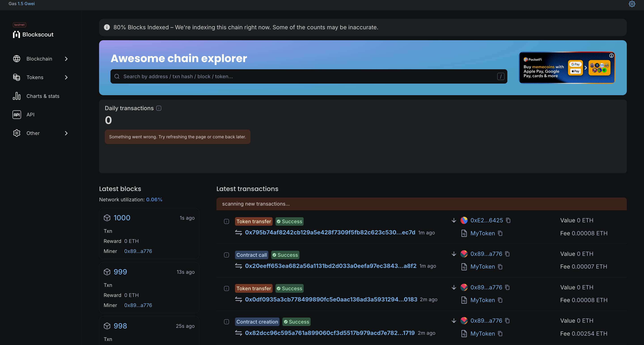Open the details icon for the first Token transfer transaction
This screenshot has width=644, height=345.
pyautogui.click(x=227, y=221)
